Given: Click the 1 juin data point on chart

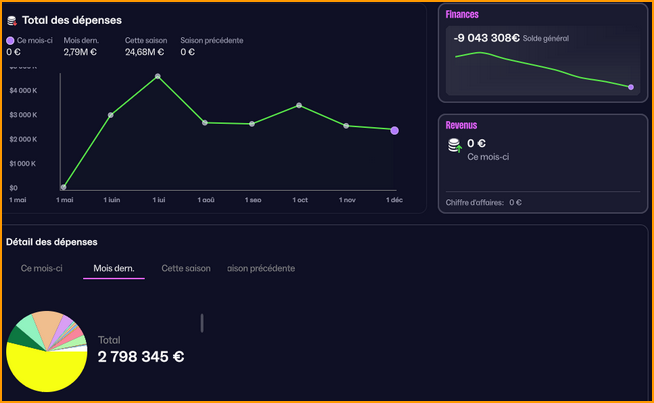Looking at the screenshot, I should pos(111,115).
